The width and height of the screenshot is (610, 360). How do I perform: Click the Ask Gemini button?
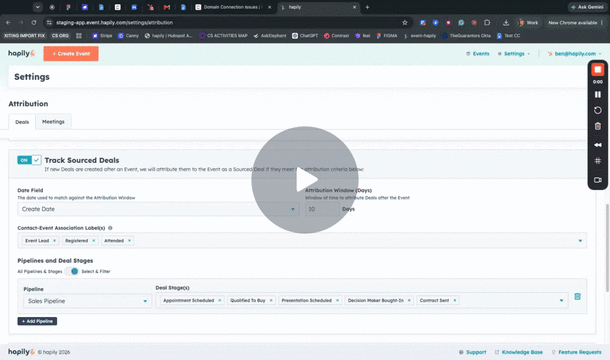click(587, 7)
